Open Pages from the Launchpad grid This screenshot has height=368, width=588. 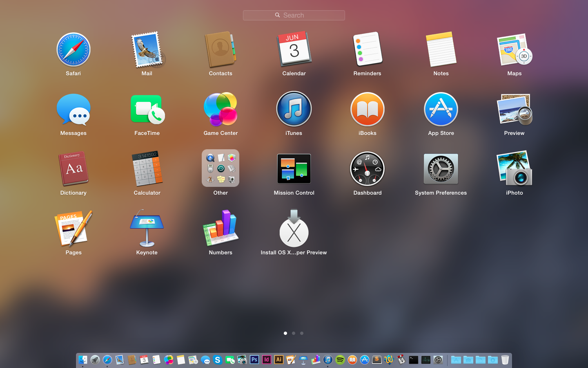73,229
